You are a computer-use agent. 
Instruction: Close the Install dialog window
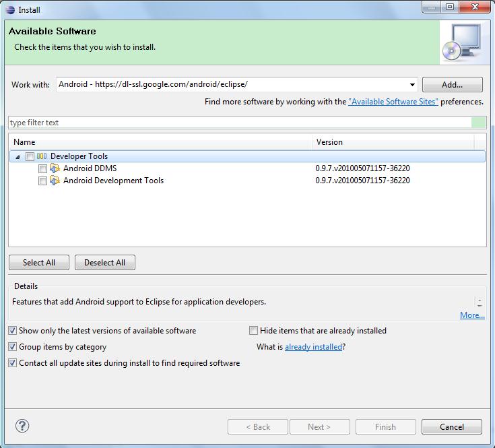coord(475,7)
